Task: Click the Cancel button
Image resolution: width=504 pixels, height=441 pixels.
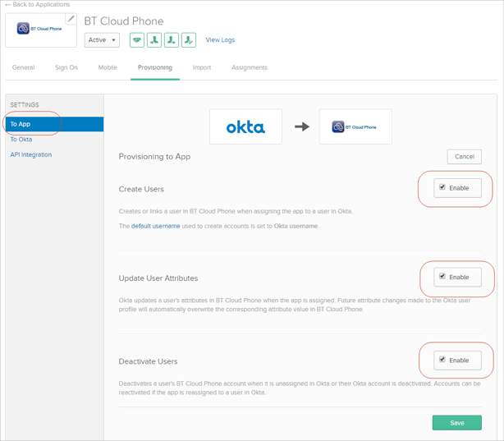Action: click(464, 156)
